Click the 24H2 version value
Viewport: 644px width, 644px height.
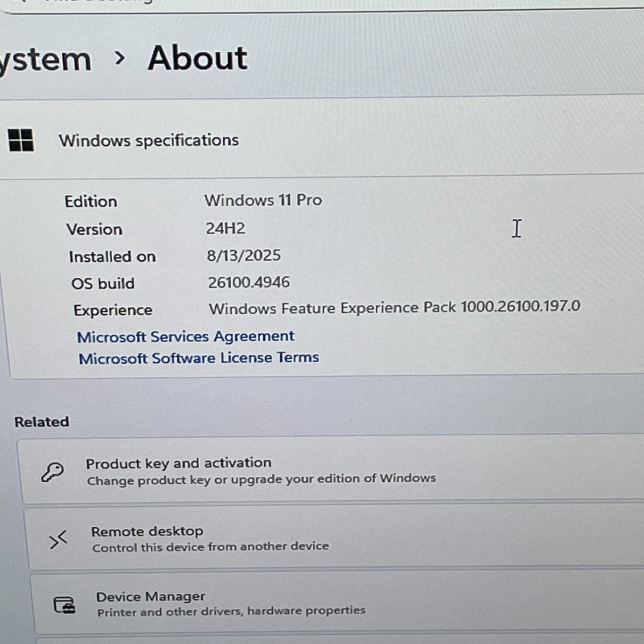pos(226,228)
